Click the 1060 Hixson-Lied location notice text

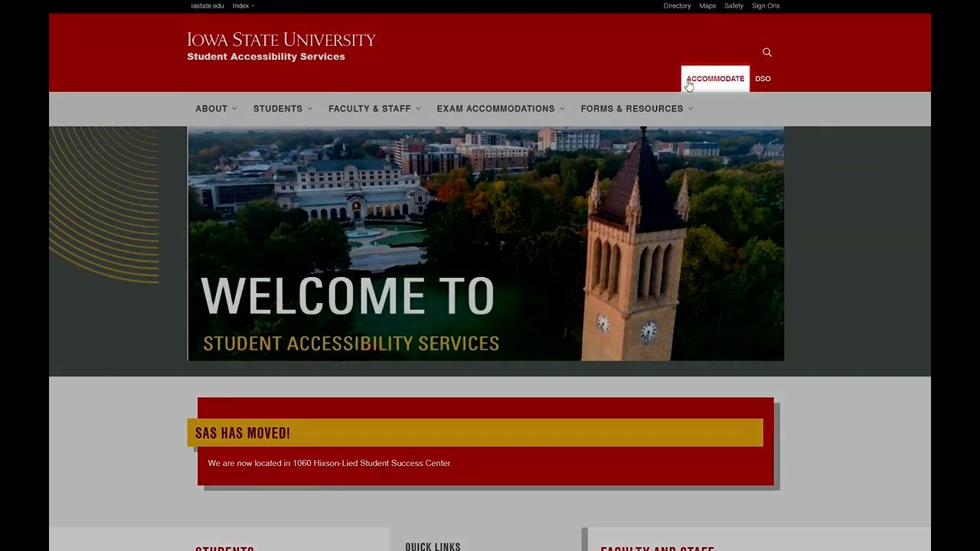pos(329,463)
